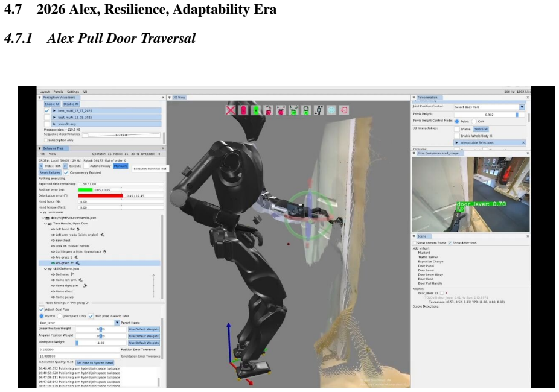Expand best_multi_11_09_2025 entry

(54, 117)
